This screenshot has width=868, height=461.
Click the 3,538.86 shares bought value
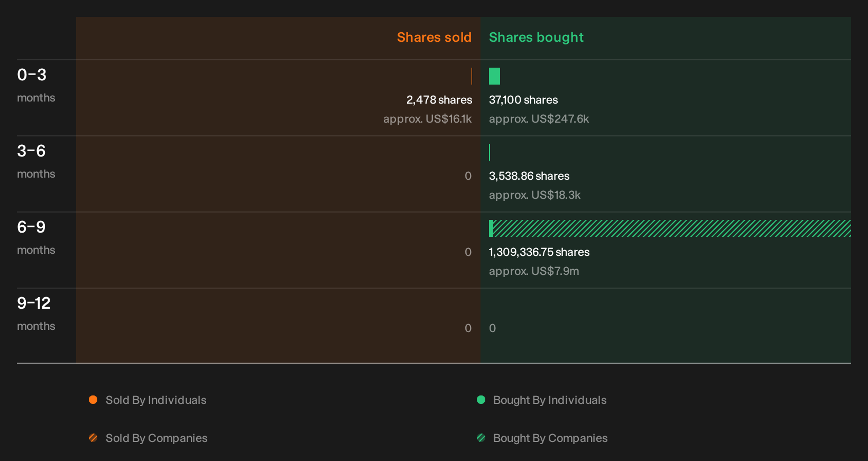529,176
